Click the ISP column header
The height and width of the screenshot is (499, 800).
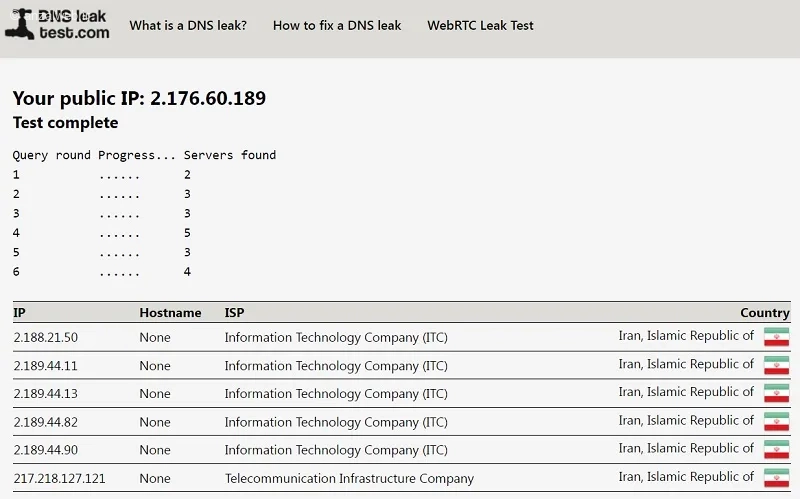point(234,312)
